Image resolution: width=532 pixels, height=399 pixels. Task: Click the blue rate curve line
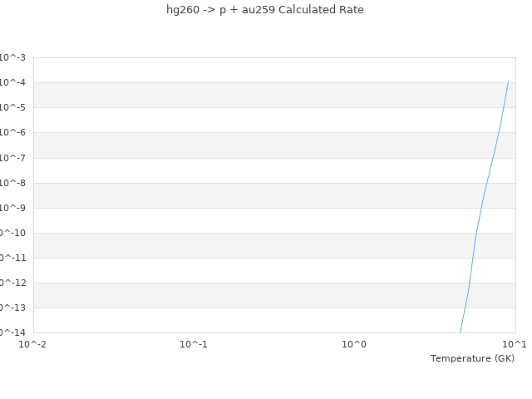[x=485, y=192]
